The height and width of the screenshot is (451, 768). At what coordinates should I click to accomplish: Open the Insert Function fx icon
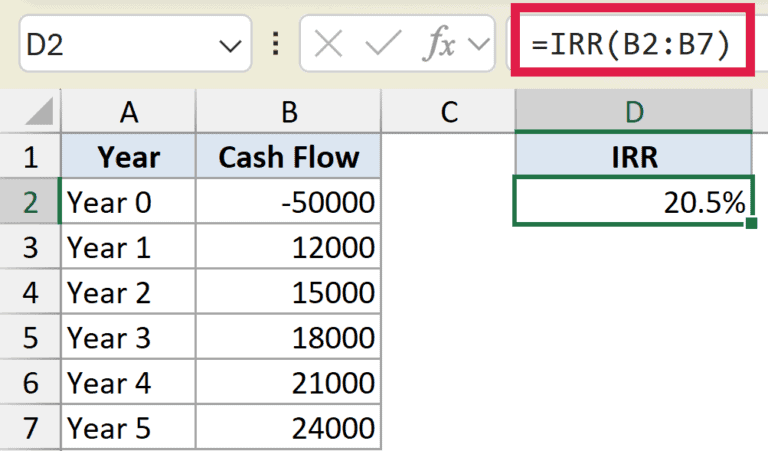point(439,44)
